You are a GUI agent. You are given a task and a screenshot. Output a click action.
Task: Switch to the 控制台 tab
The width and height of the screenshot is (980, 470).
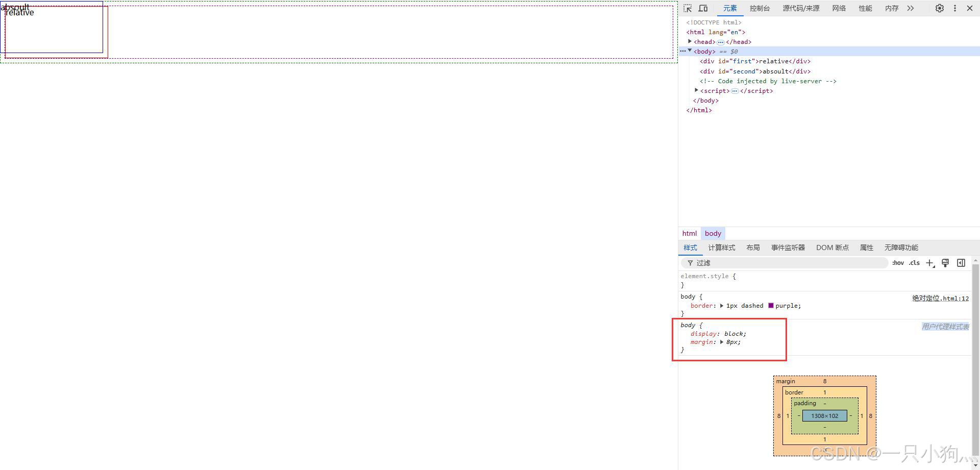point(759,8)
